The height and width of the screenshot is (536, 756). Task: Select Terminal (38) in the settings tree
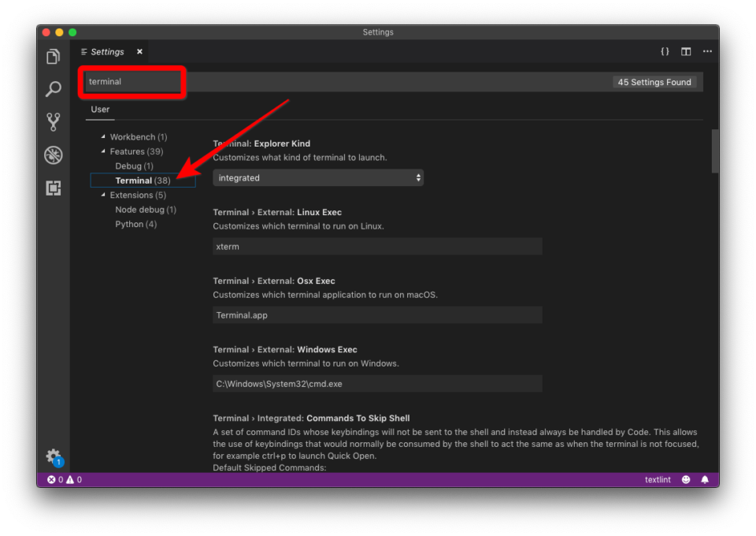[142, 180]
